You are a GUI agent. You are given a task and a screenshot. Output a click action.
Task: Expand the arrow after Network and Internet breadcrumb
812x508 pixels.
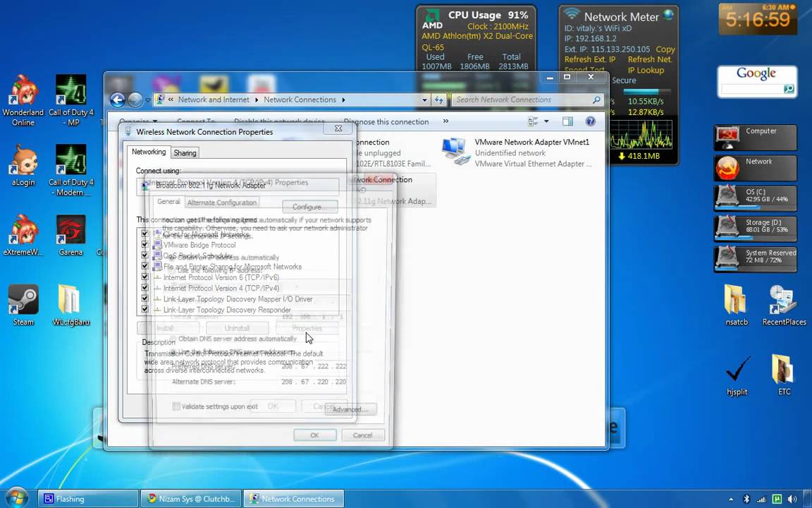(257, 99)
